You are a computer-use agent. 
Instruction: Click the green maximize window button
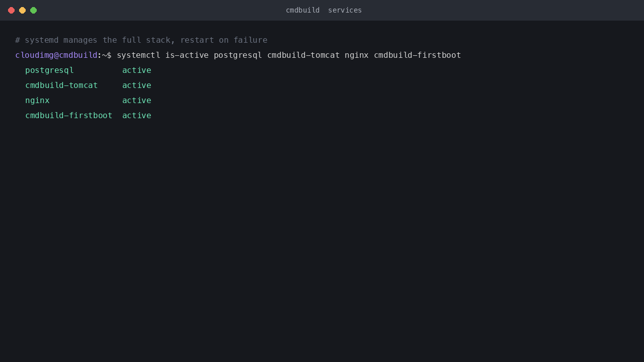point(33,10)
